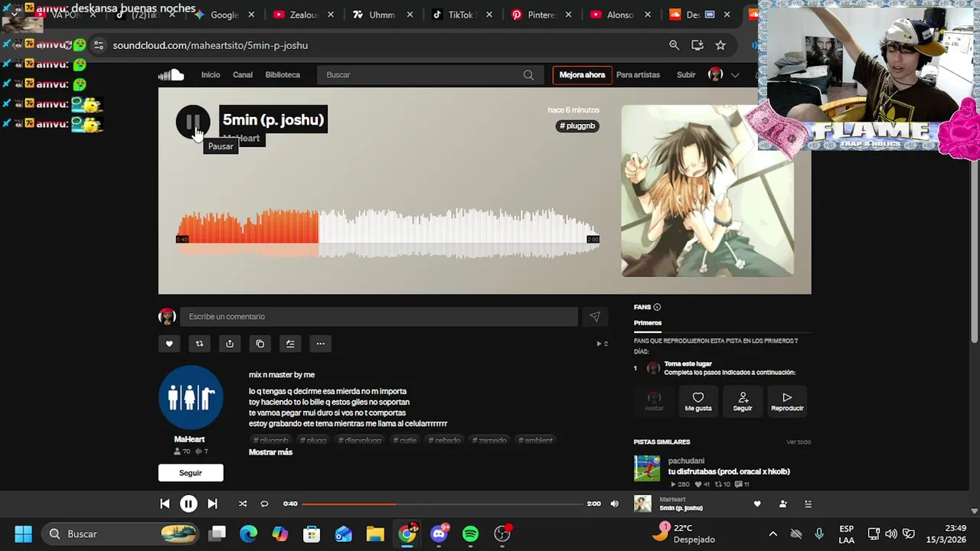980x551 pixels.
Task: Click the magnifier icon in SoundCloud search
Action: click(528, 75)
